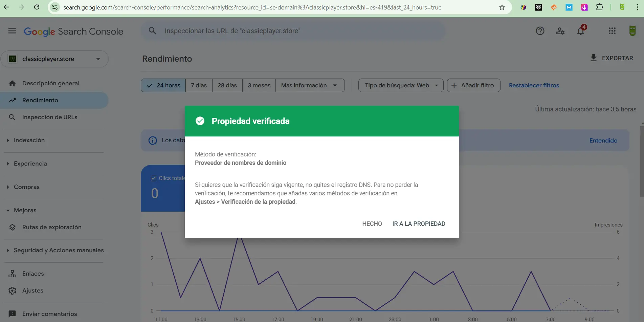Click the search magnifier icon in URL inspector
The image size is (644, 322).
[x=152, y=31]
